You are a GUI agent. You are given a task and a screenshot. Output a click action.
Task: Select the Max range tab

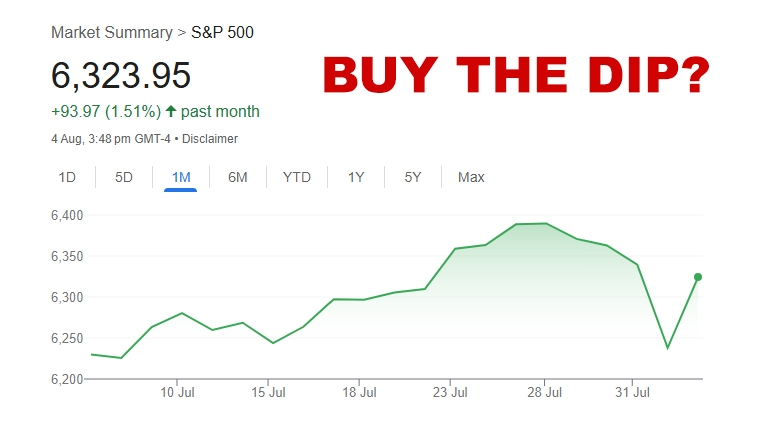click(471, 177)
